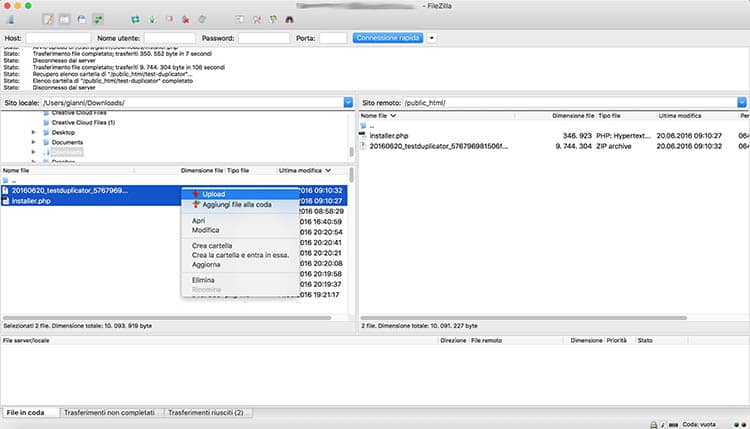This screenshot has height=429, width=750.
Task: Toggle the message log display icon
Action: coord(48,20)
